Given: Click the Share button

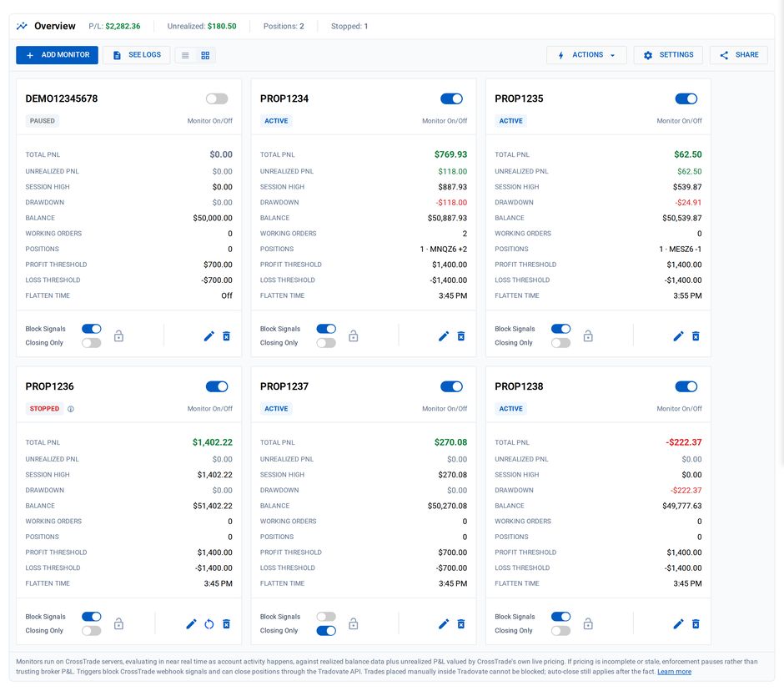Looking at the screenshot, I should pyautogui.click(x=739, y=55).
